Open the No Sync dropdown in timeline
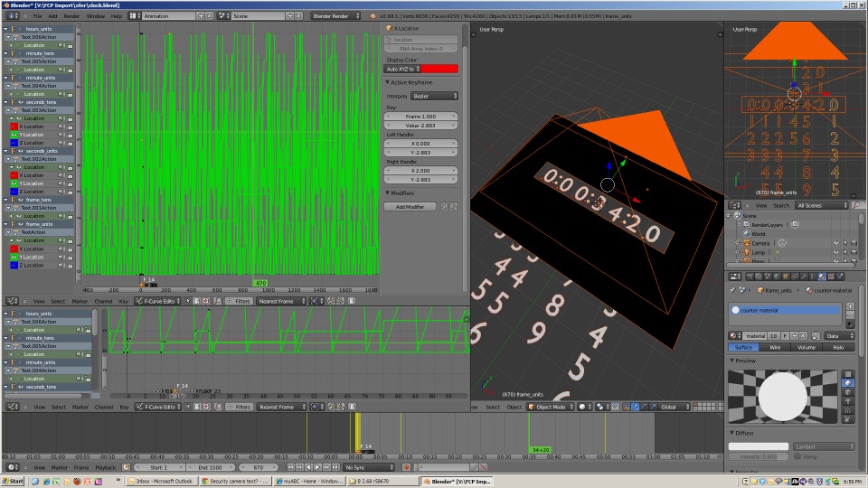 click(369, 467)
